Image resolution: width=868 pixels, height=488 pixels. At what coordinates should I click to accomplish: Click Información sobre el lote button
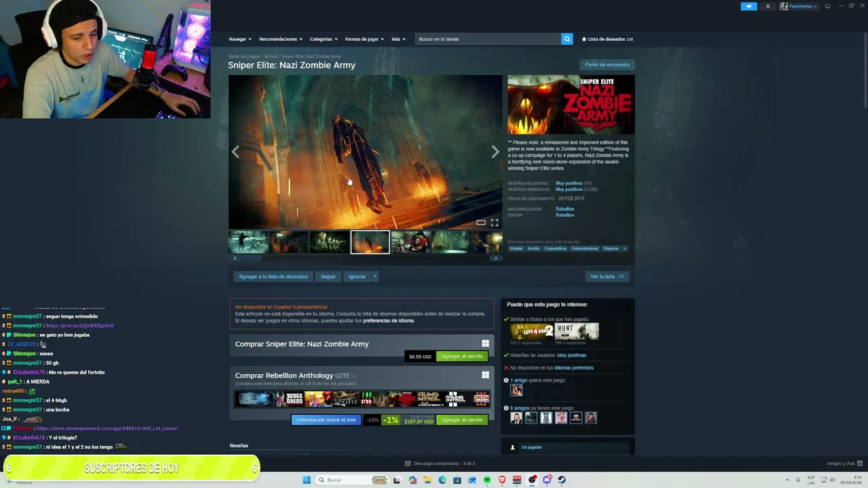[x=326, y=420]
